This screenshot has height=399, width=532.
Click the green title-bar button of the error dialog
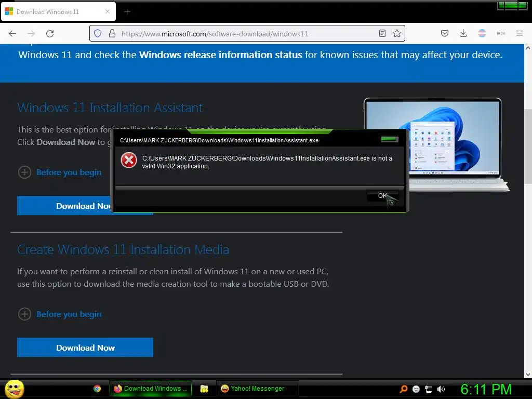pyautogui.click(x=390, y=139)
